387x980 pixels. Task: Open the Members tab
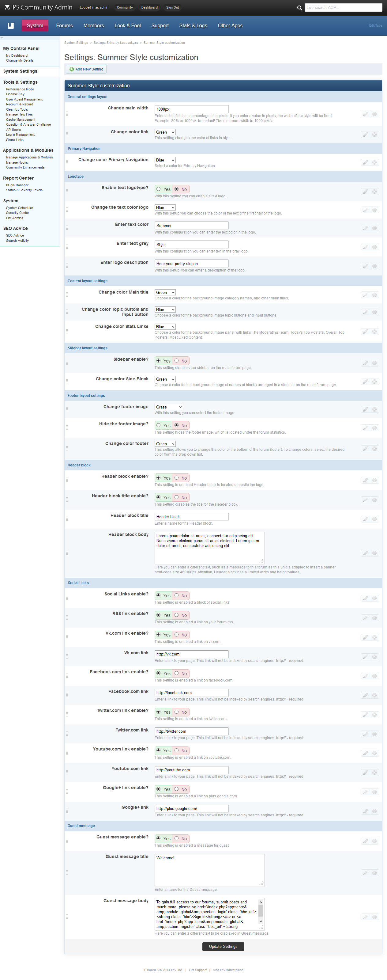[93, 25]
